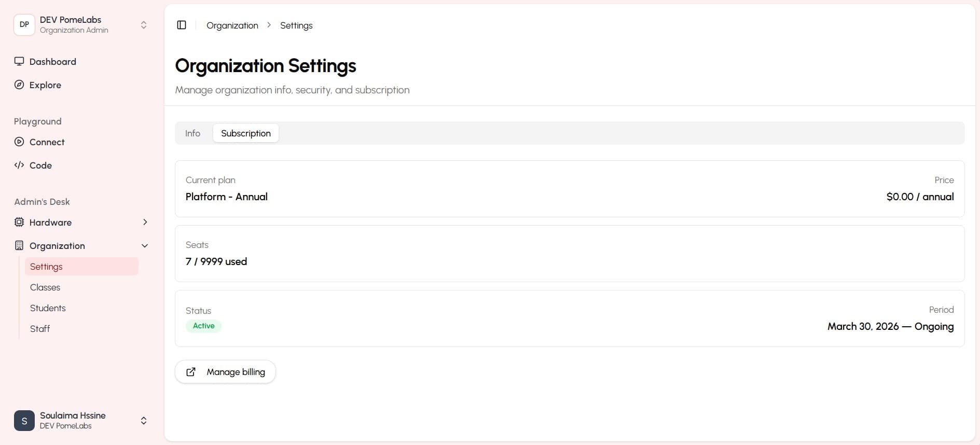Image resolution: width=980 pixels, height=445 pixels.
Task: Open the Soulaima Hssine user menu
Action: pos(81,421)
